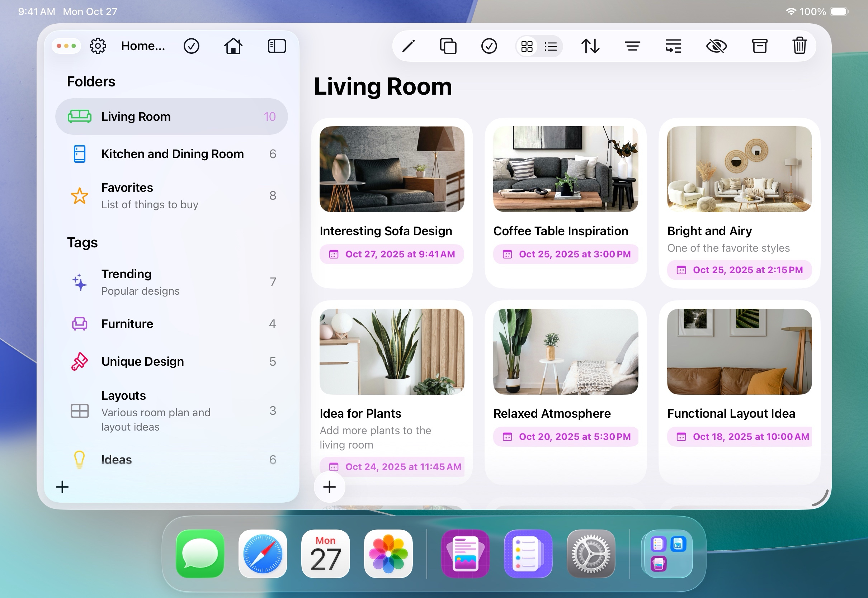Click the archive box icon
The width and height of the screenshot is (868, 598).
point(759,47)
